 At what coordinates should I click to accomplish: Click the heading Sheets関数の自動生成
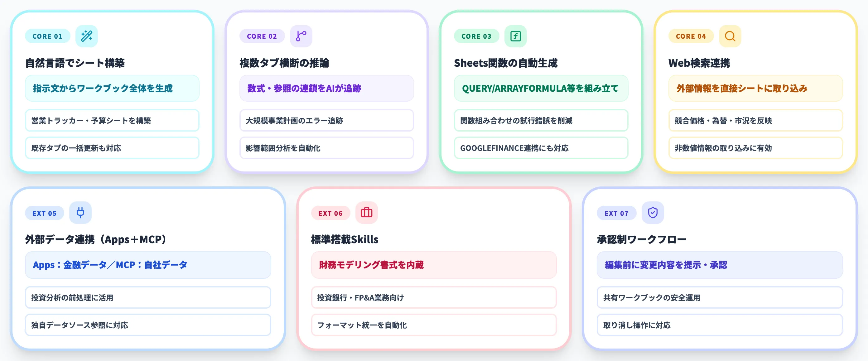pos(506,63)
